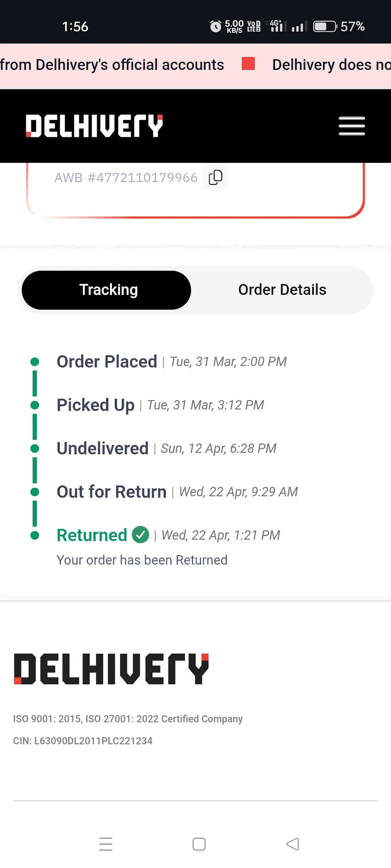Tap the Picked Up timeline dot
The image size is (391, 868).
click(x=35, y=405)
